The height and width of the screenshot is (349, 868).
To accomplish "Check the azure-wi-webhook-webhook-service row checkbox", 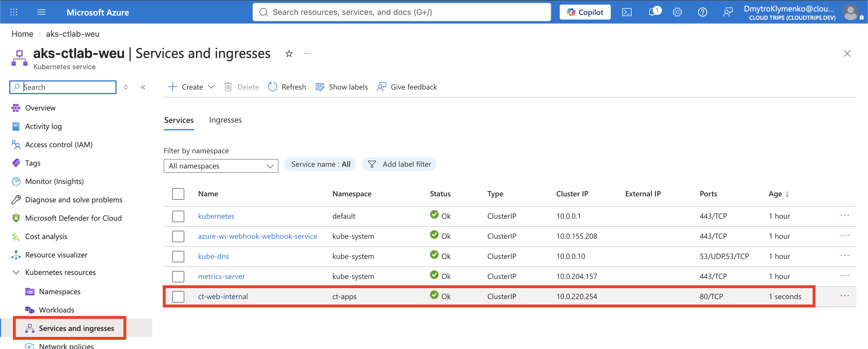I will coord(178,236).
